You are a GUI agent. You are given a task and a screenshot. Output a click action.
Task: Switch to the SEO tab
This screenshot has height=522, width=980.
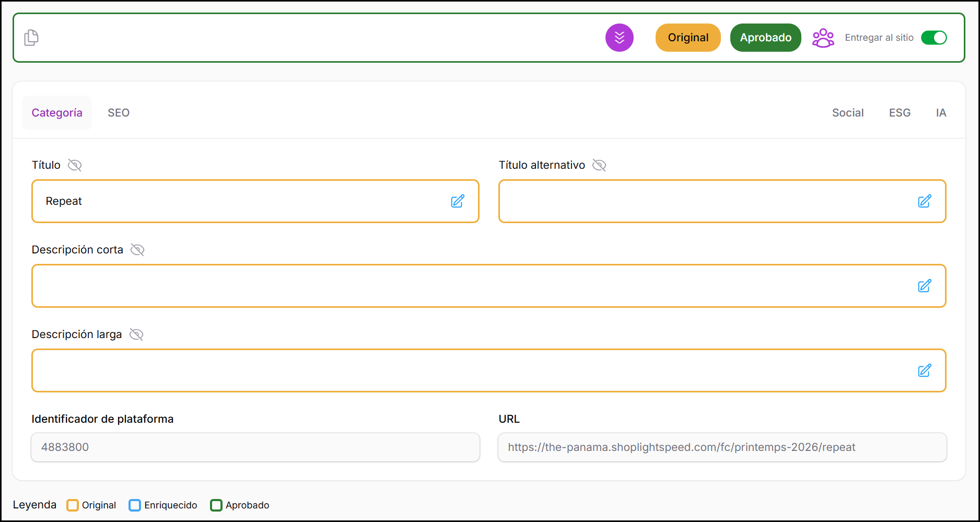119,113
